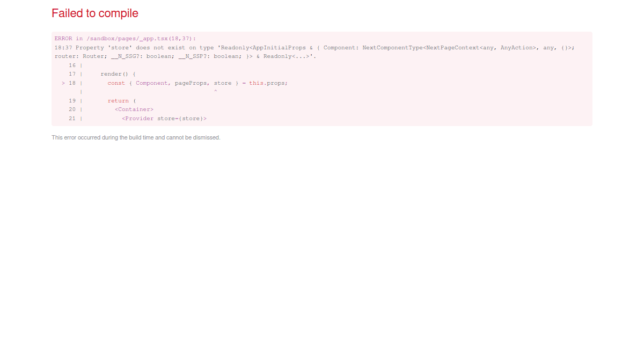This screenshot has height=338, width=644.
Task: Click the build-time dismissal notice text
Action: (x=136, y=137)
